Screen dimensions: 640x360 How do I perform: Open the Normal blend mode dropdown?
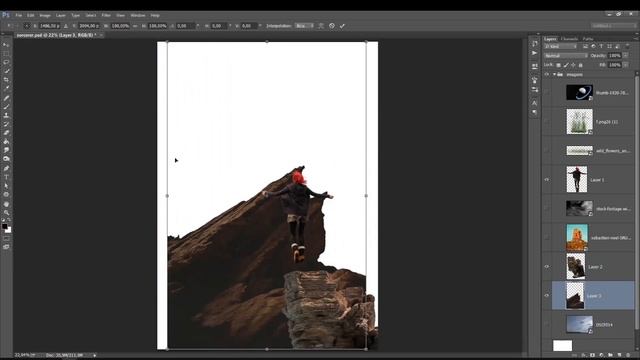tap(566, 56)
